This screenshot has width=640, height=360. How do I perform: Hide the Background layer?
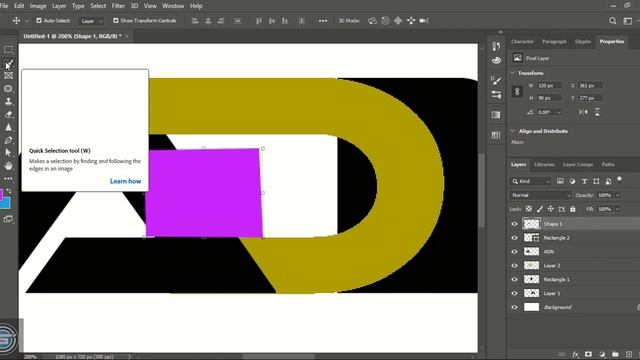tap(514, 307)
